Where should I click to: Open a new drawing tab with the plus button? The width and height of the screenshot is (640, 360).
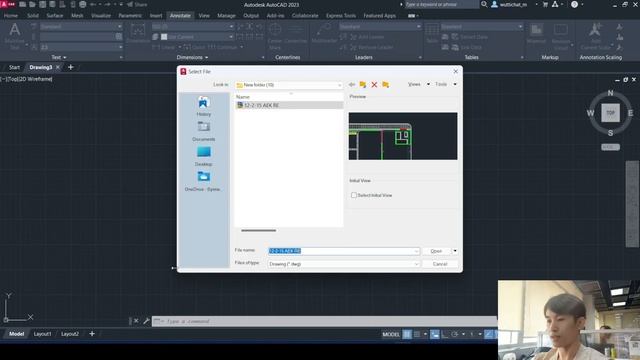tap(71, 67)
